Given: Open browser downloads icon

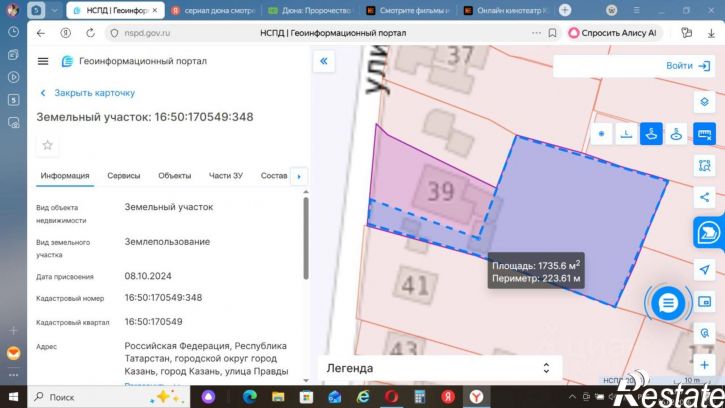Looking at the screenshot, I should 711,33.
